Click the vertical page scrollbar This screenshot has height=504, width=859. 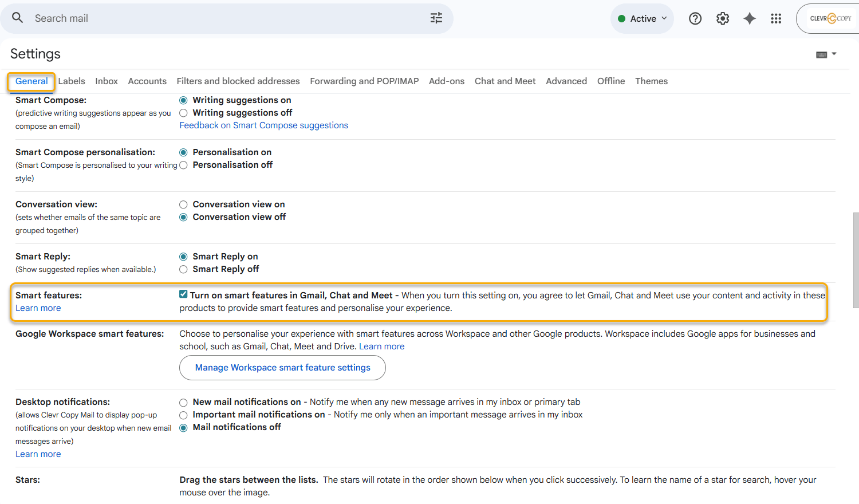tap(856, 261)
